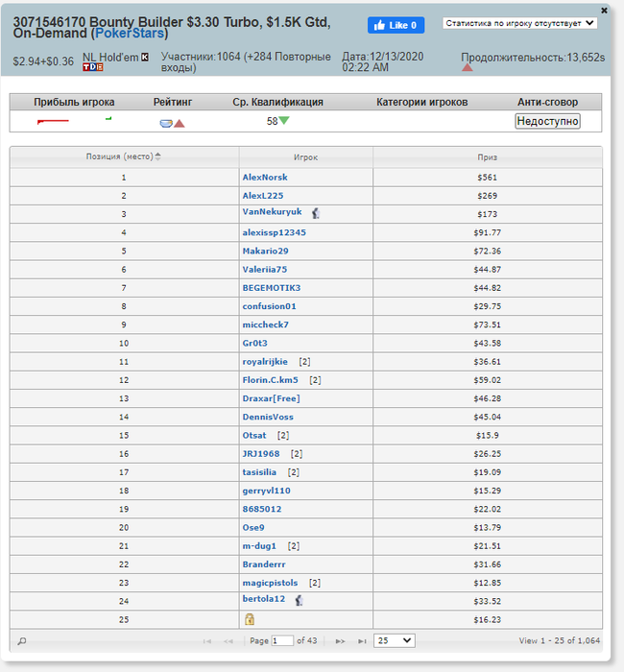Click the rating bowl icon
This screenshot has width=624, height=672.
click(166, 124)
